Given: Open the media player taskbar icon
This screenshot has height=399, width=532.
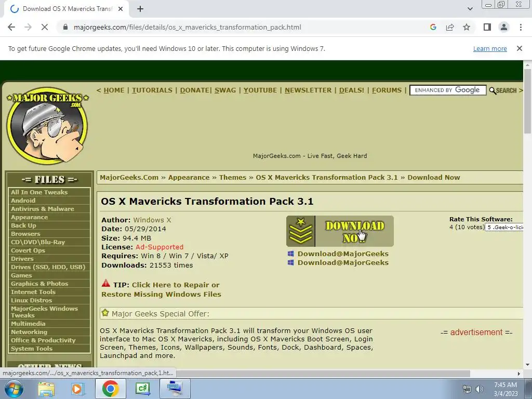Looking at the screenshot, I should pos(77,389).
